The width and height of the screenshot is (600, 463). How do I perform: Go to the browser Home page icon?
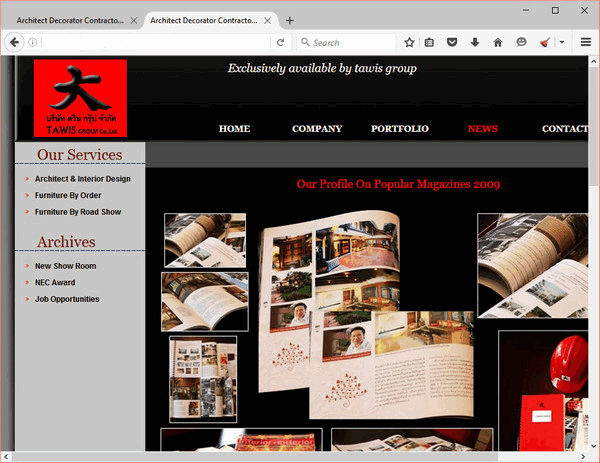pyautogui.click(x=497, y=42)
